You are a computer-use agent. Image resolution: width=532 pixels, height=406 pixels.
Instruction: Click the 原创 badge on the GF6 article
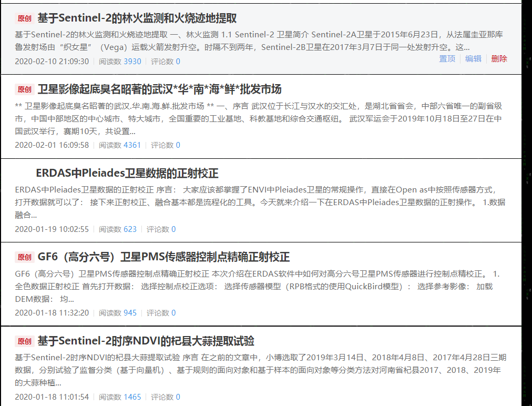[24, 257]
